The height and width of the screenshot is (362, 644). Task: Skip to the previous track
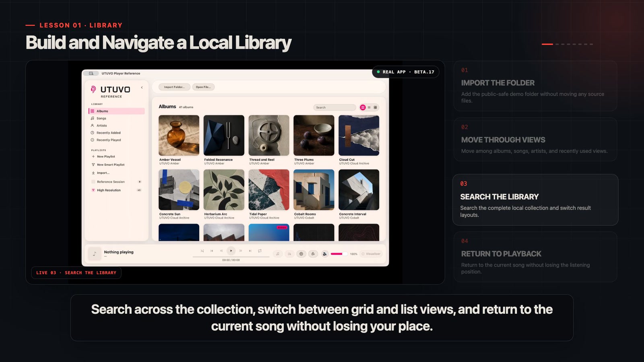click(212, 251)
